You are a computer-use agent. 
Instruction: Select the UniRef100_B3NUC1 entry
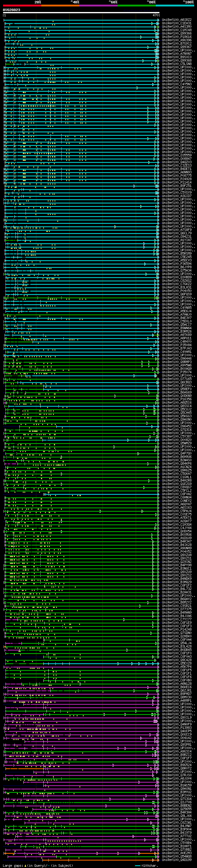tap(177, 568)
